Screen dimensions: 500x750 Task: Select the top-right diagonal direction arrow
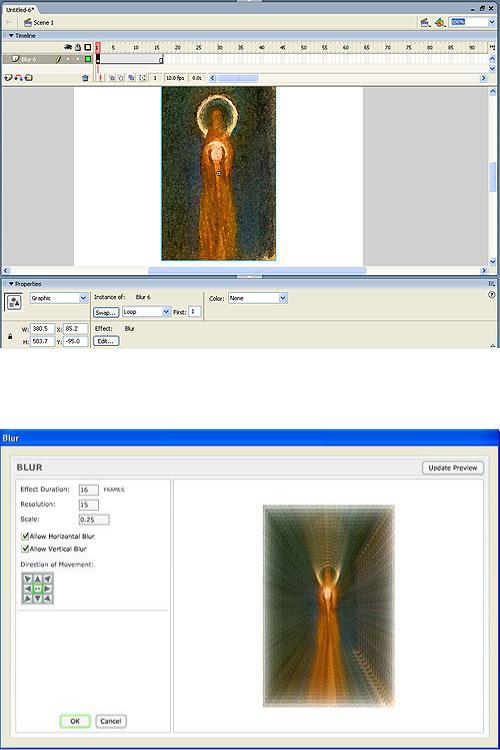point(47,579)
